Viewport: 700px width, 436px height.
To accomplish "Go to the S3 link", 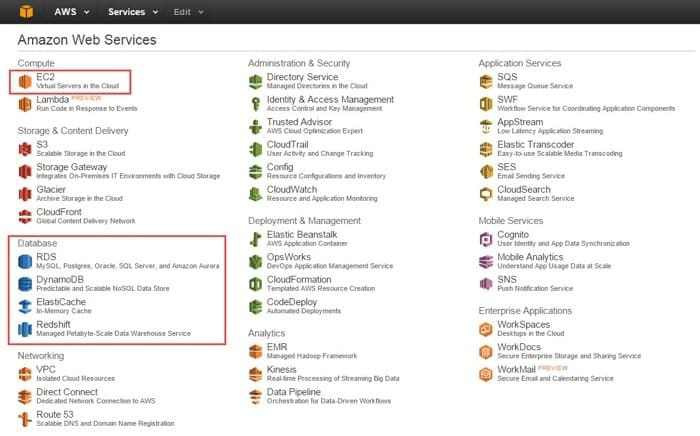I will click(x=42, y=144).
